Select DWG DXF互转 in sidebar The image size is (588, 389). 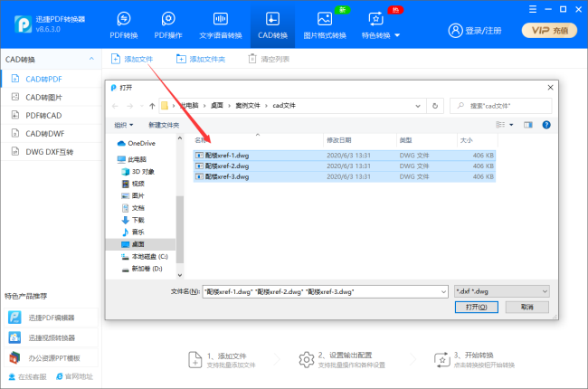click(x=51, y=152)
